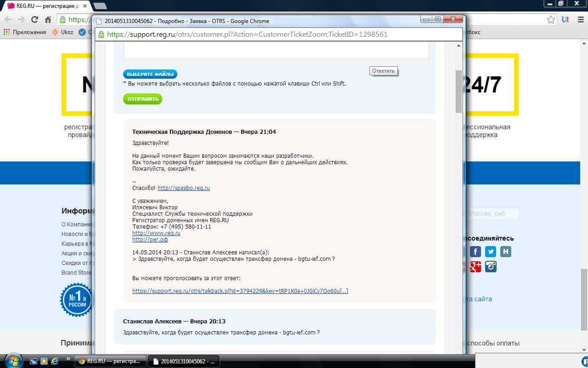Image resolution: width=588 pixels, height=368 pixels.
Task: Open the http://spasibo.reg.ru link
Action: pyautogui.click(x=184, y=188)
